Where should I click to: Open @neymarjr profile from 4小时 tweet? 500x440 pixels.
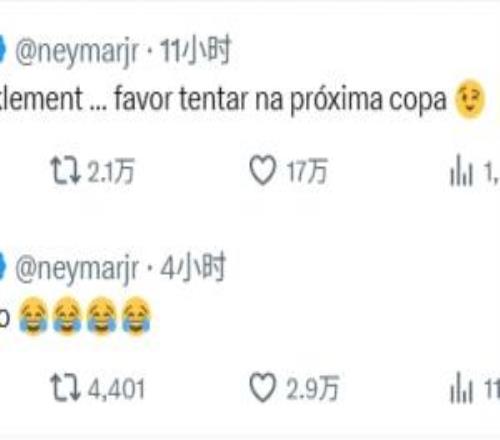(x=77, y=269)
